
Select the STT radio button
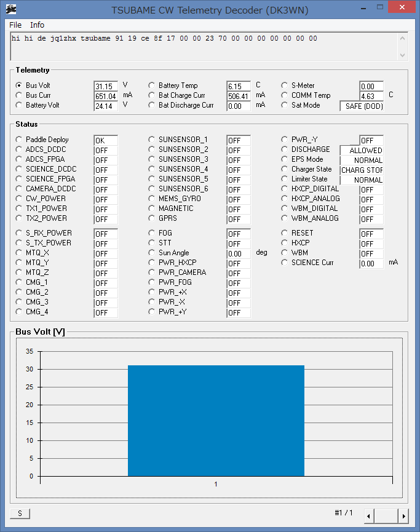click(152, 242)
